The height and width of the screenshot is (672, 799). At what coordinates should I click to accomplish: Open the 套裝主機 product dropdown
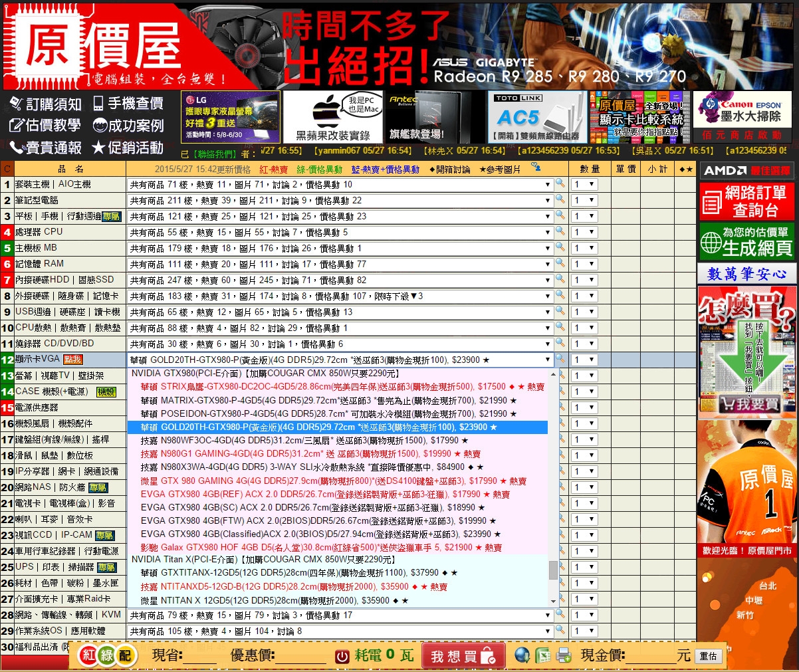(340, 184)
